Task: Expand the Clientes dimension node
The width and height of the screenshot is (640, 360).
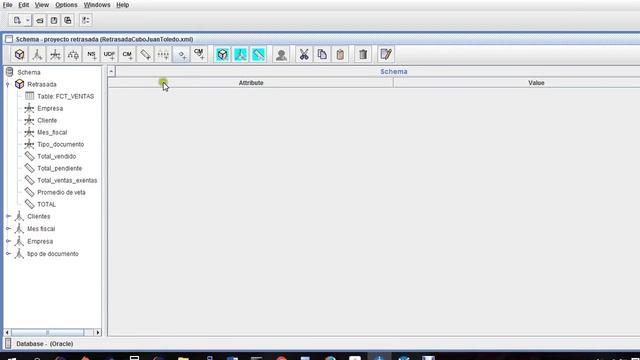Action: point(9,216)
